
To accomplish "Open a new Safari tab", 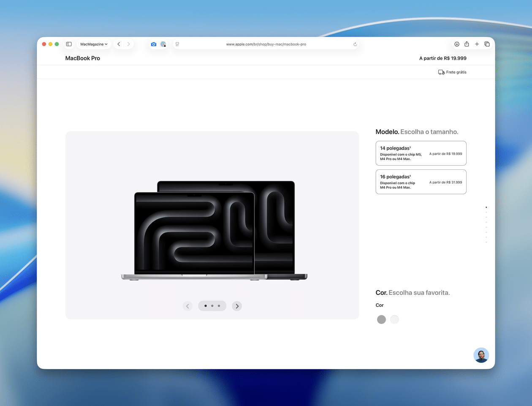I will 477,44.
